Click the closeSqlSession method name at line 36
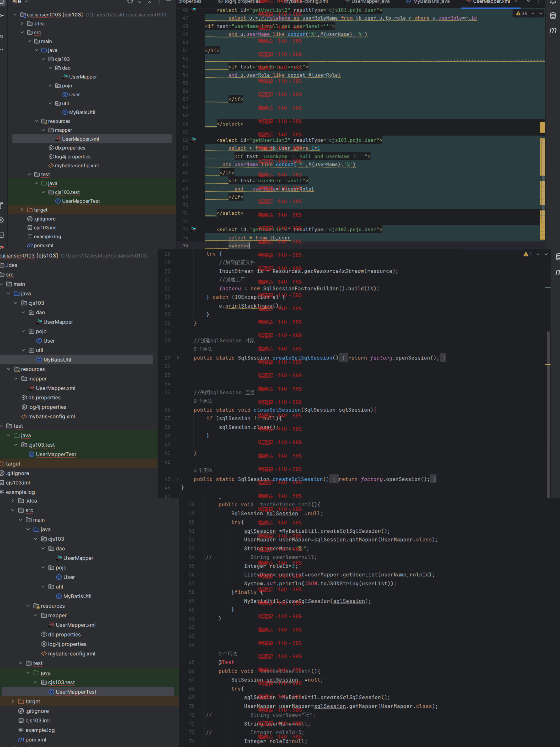Screen dimensions: 560x747 pyautogui.click(x=277, y=410)
